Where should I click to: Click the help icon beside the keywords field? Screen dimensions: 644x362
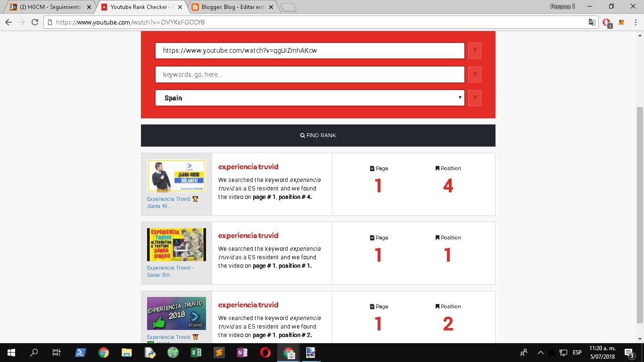coord(475,74)
